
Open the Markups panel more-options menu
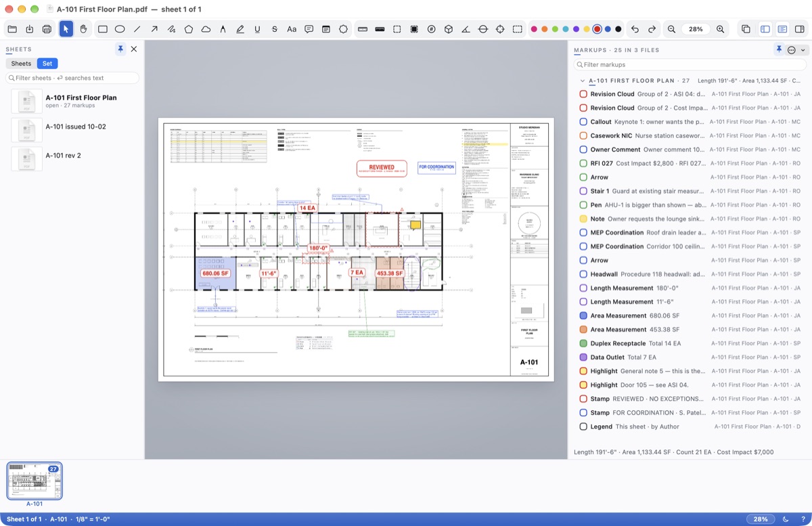point(796,50)
